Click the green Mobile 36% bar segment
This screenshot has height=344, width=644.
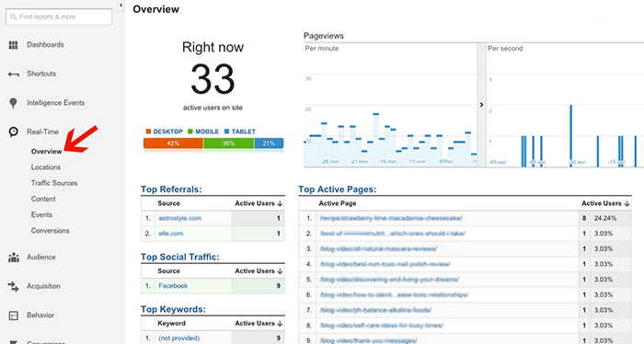coord(229,143)
